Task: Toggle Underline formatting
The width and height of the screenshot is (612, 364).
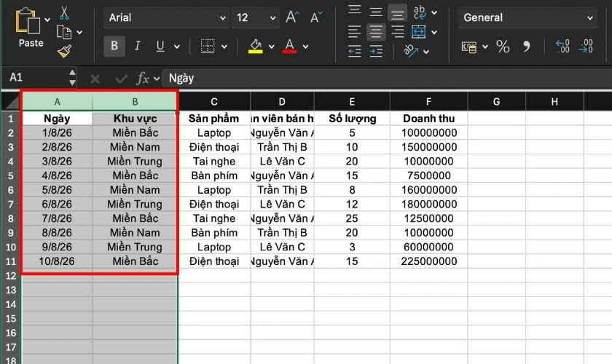Action: (160, 46)
